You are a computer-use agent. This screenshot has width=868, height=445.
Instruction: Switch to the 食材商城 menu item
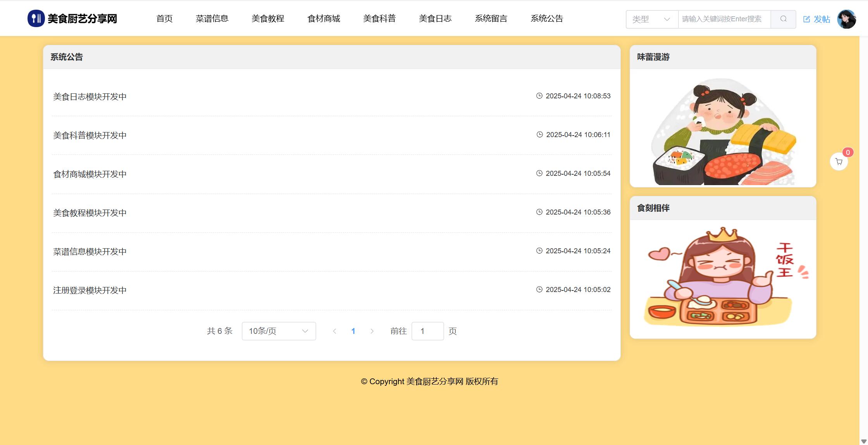tap(324, 18)
